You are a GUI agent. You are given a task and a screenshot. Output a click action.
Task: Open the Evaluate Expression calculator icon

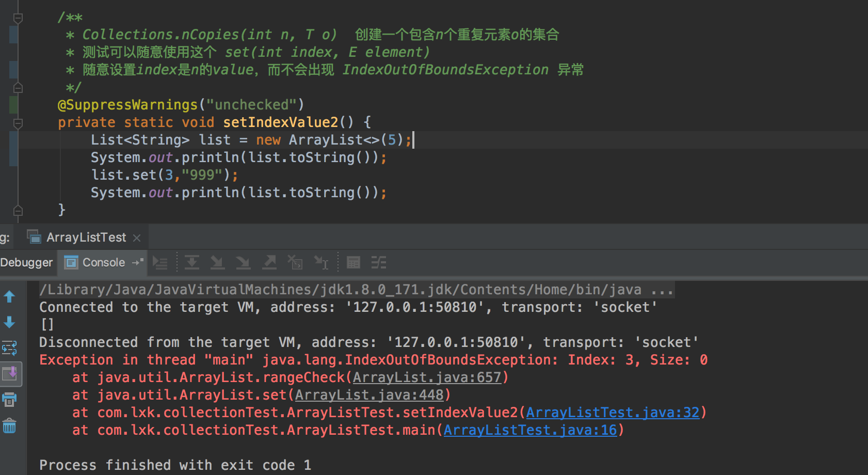pos(353,262)
